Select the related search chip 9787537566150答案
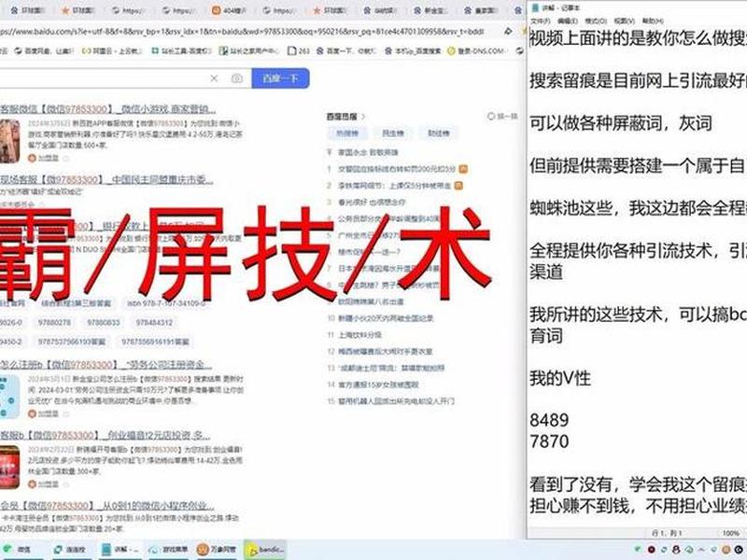Screen dimensions: 747x560 (72, 342)
